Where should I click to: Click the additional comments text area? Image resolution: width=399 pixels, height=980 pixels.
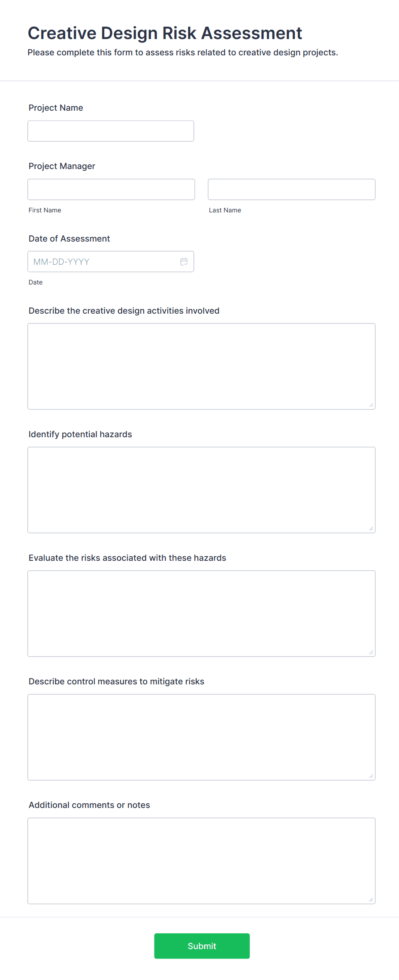pos(201,860)
